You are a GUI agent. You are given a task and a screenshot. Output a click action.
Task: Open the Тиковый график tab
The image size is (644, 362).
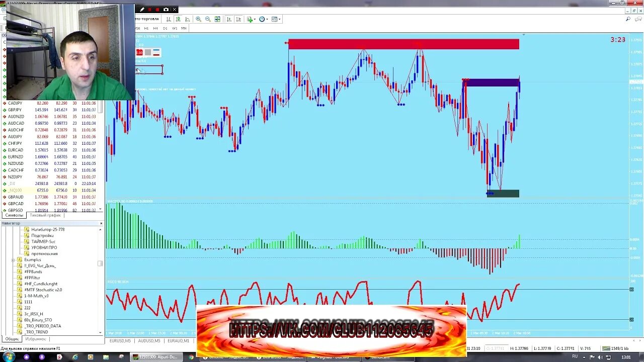point(45,215)
